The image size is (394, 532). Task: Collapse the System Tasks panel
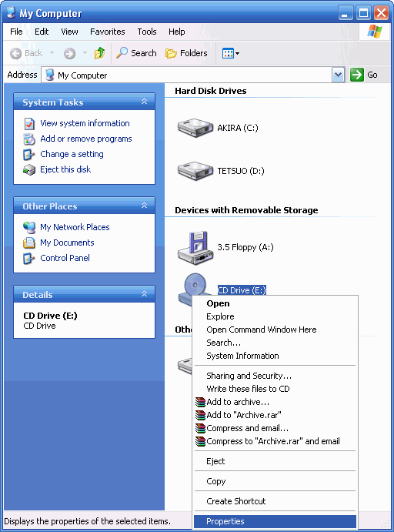(144, 102)
